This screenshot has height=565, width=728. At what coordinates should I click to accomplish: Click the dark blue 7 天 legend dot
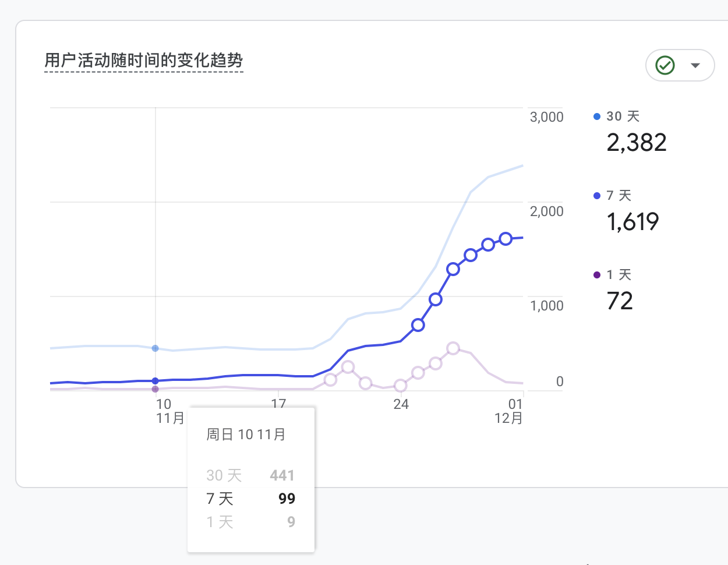tap(596, 196)
